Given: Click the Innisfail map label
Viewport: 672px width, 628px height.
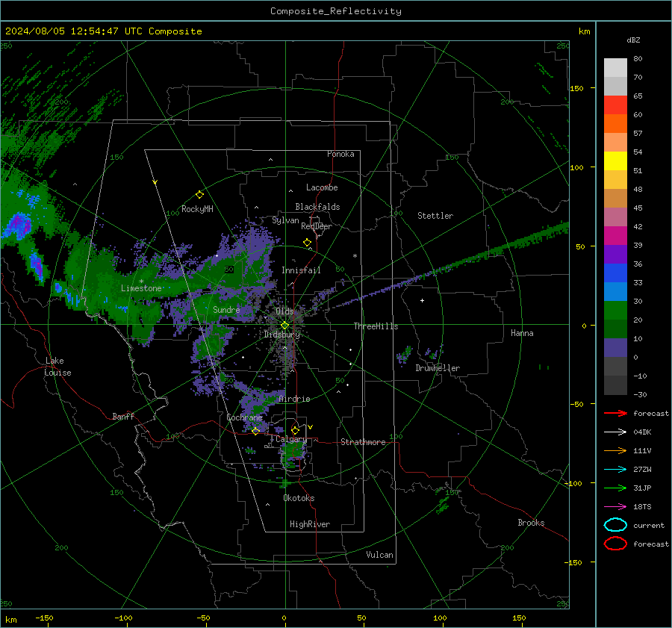Looking at the screenshot, I should click(x=301, y=270).
